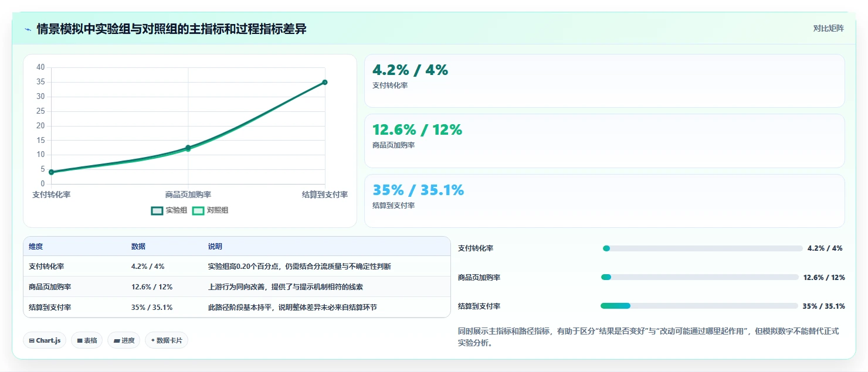868x372 pixels.
Task: Click the 商品页加购率 progress bar
Action: click(700, 277)
